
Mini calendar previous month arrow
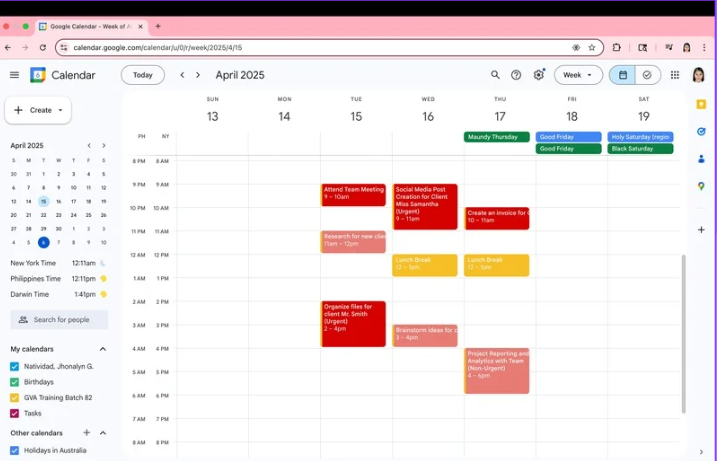[89, 145]
